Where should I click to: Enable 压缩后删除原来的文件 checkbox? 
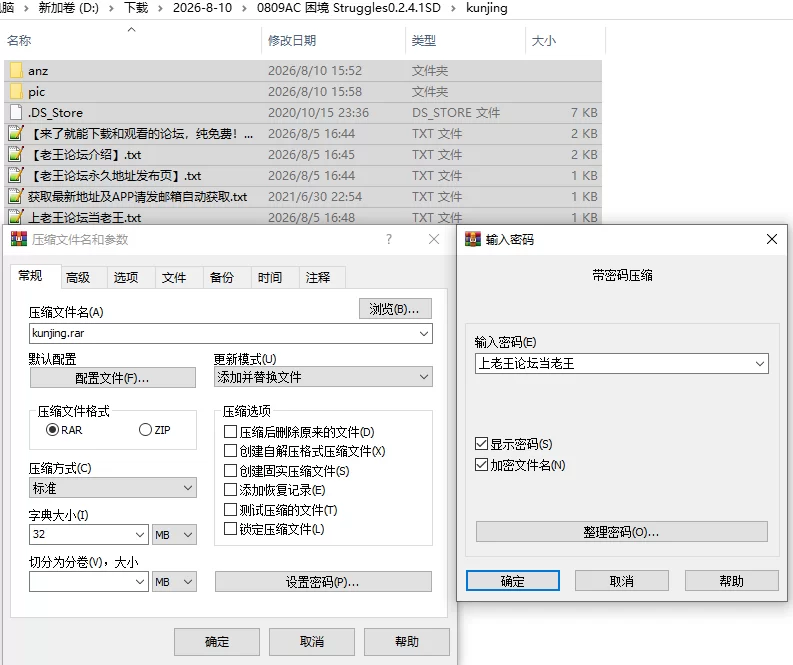[230, 432]
